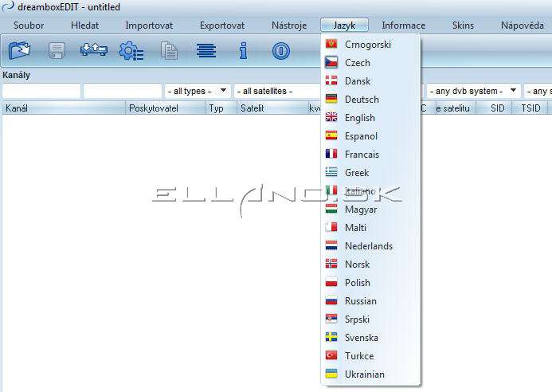Click the Montenegro flag icon

[x=331, y=44]
